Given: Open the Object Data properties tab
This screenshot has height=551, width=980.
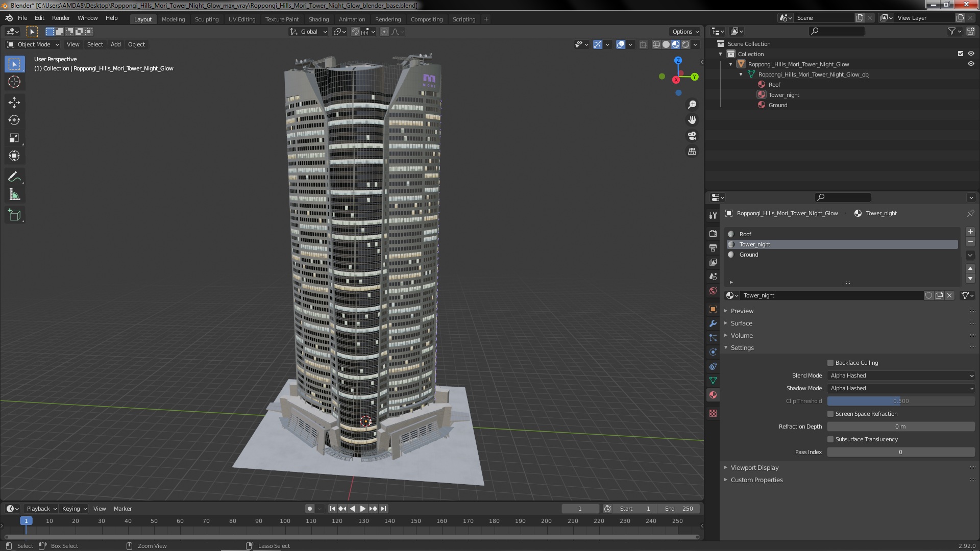Looking at the screenshot, I should point(713,381).
